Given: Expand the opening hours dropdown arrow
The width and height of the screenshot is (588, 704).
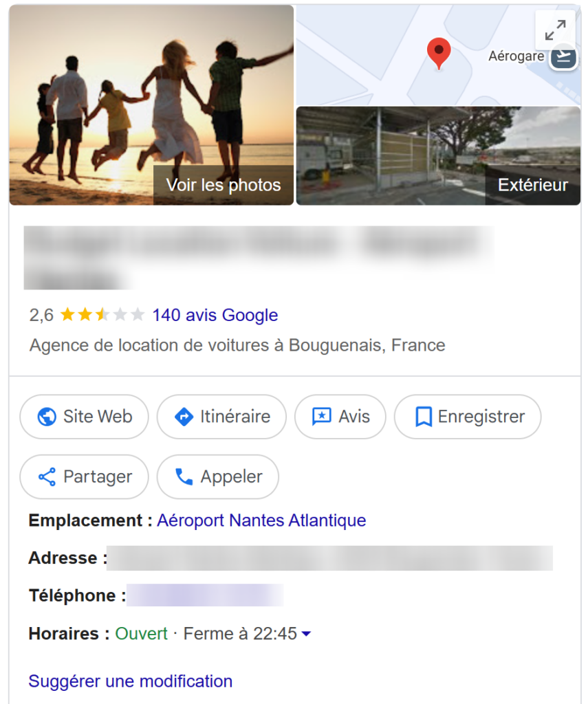Looking at the screenshot, I should click(306, 634).
